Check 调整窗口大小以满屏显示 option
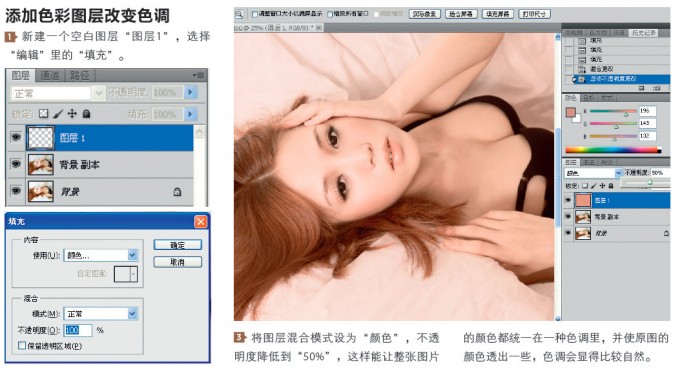 click(255, 14)
